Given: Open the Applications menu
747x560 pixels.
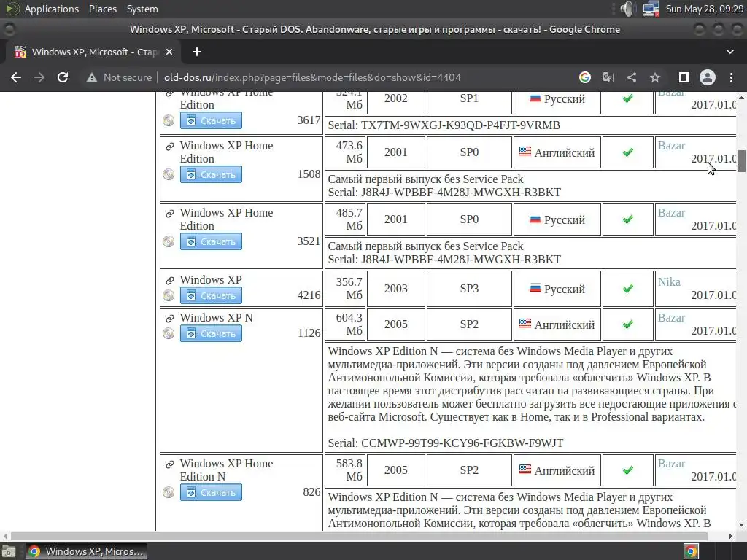Looking at the screenshot, I should 52,9.
